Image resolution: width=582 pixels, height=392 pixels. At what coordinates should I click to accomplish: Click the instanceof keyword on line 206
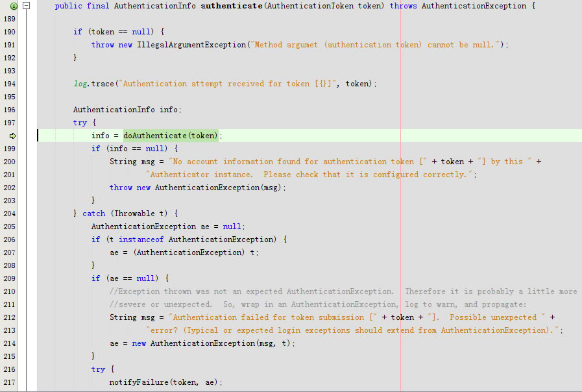(x=141, y=239)
